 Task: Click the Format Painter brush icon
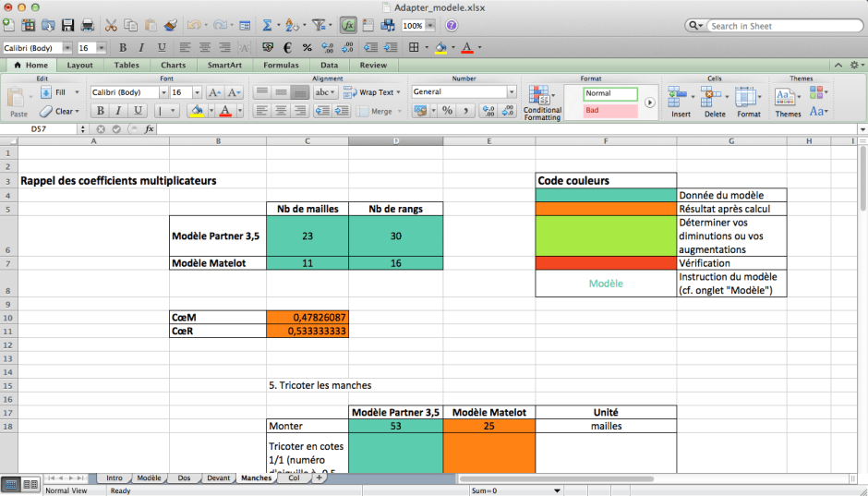[169, 26]
